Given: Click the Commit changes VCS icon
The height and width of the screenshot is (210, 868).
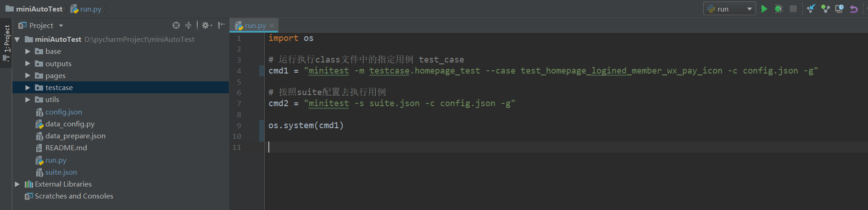Looking at the screenshot, I should point(825,9).
